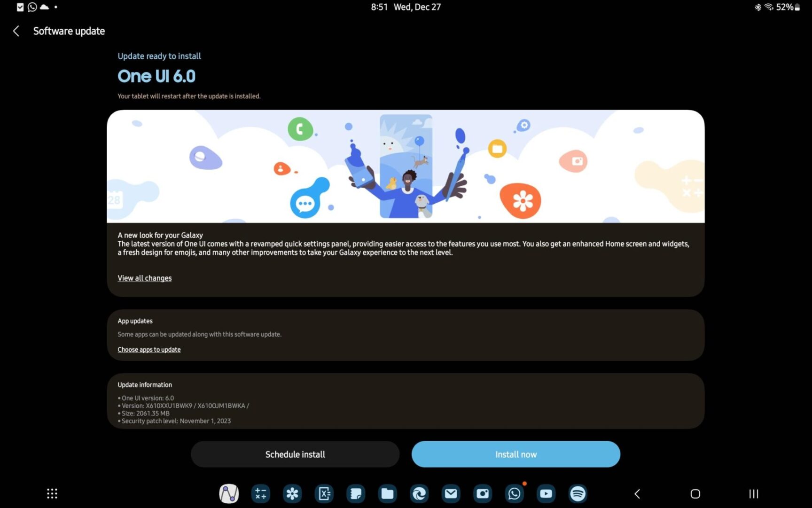Show recent apps with the Recents button

click(753, 493)
